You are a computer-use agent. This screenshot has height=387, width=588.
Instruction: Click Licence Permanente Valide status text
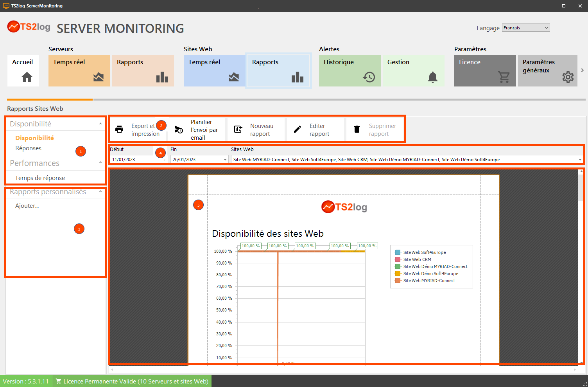point(136,381)
